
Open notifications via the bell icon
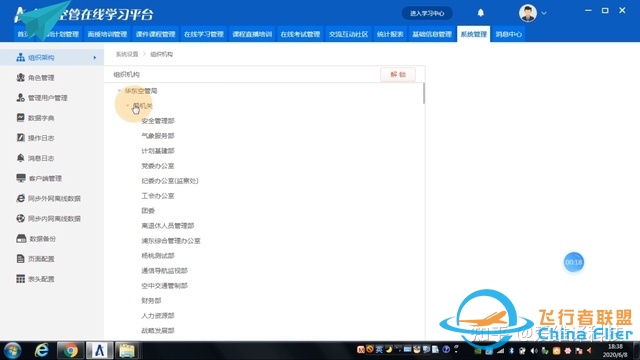pos(481,13)
